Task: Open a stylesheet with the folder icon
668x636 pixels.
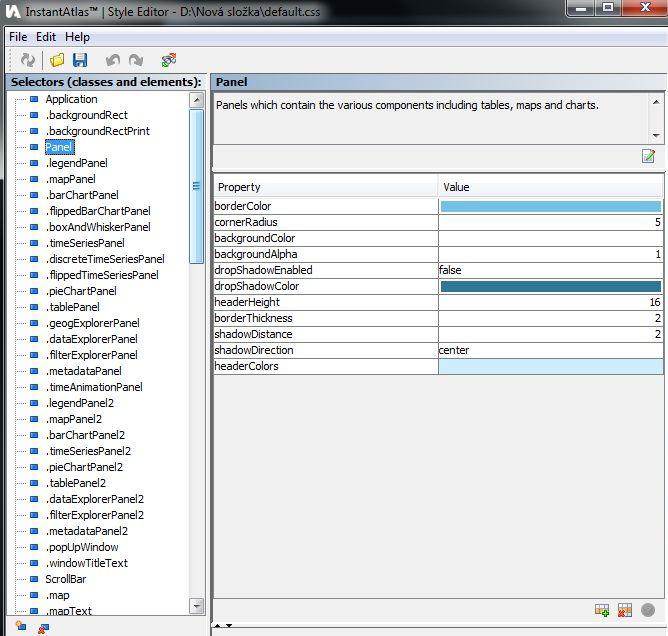Action: click(x=57, y=60)
